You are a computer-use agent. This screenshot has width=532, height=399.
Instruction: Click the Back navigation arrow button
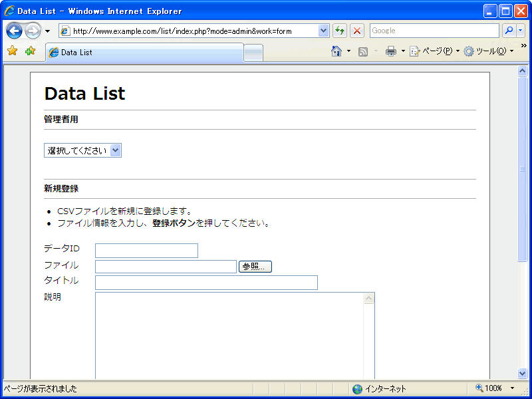point(15,31)
